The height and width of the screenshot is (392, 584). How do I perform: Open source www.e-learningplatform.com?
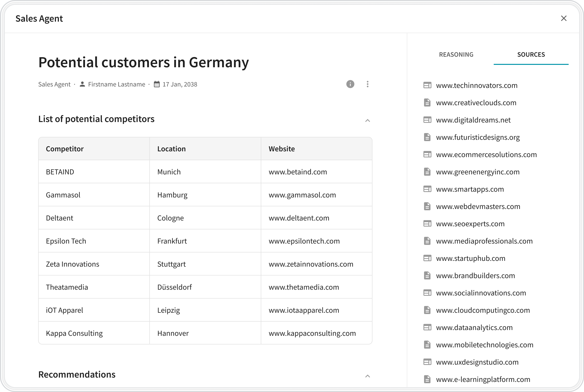[x=483, y=380]
